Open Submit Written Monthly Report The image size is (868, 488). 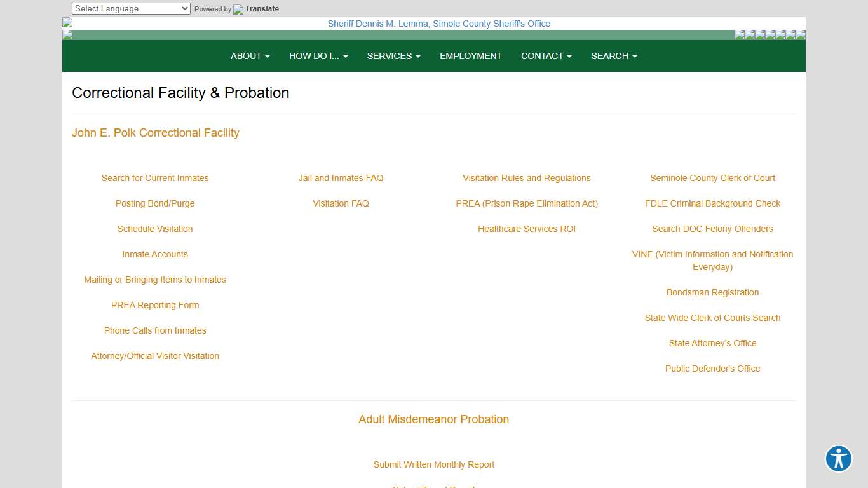(x=433, y=464)
